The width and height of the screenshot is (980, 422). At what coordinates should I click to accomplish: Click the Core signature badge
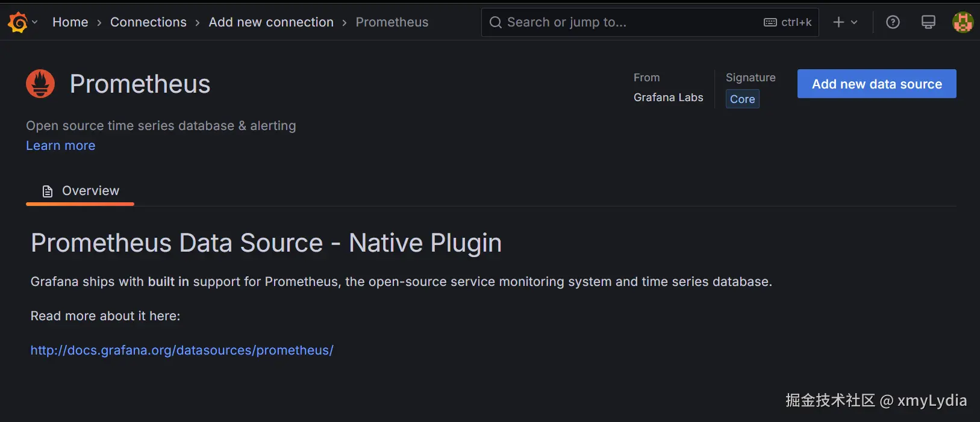742,99
